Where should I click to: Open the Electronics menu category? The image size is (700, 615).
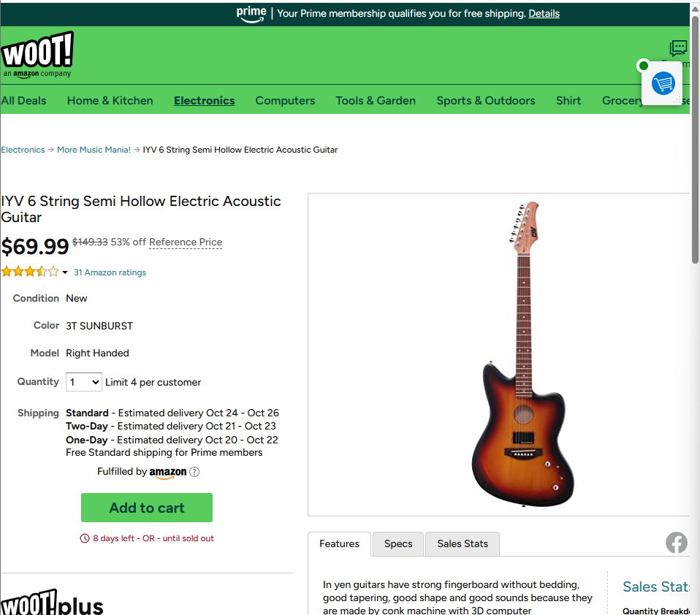tap(205, 100)
